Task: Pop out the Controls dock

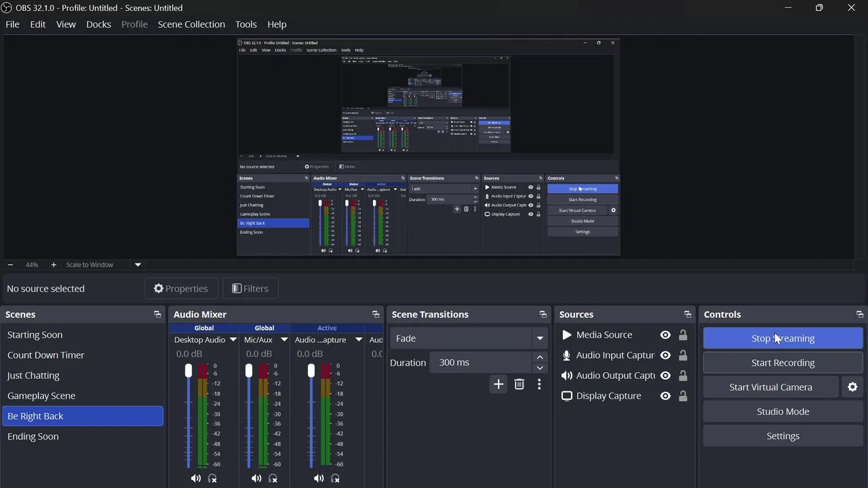Action: [x=860, y=314]
